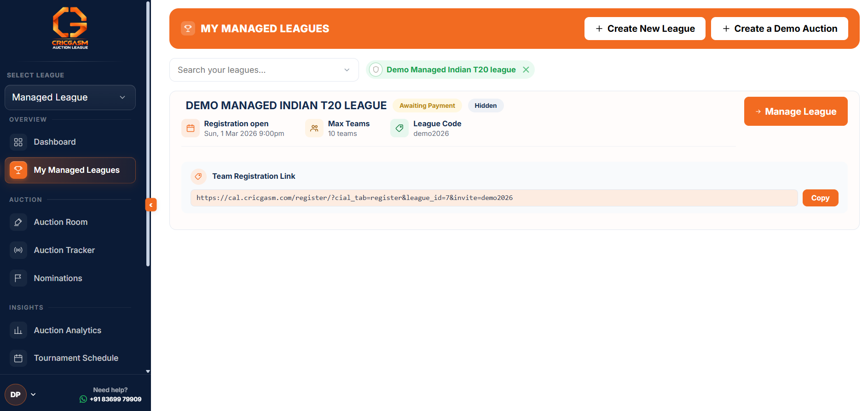Viewport: 868px width, 411px height.
Task: Go to Auction Room
Action: pos(70,222)
